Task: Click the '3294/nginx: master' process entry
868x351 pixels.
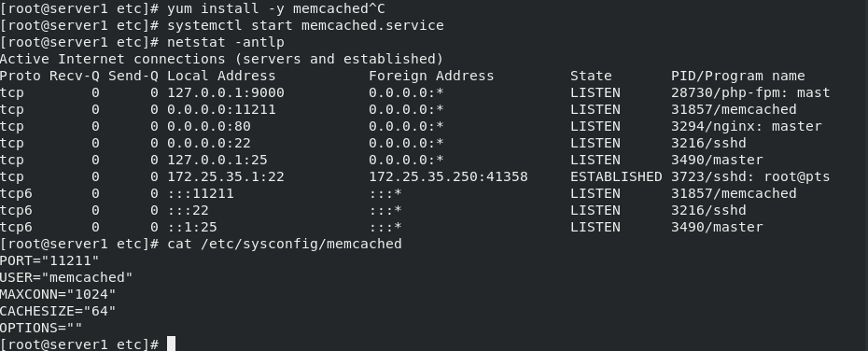Action: coord(747,126)
